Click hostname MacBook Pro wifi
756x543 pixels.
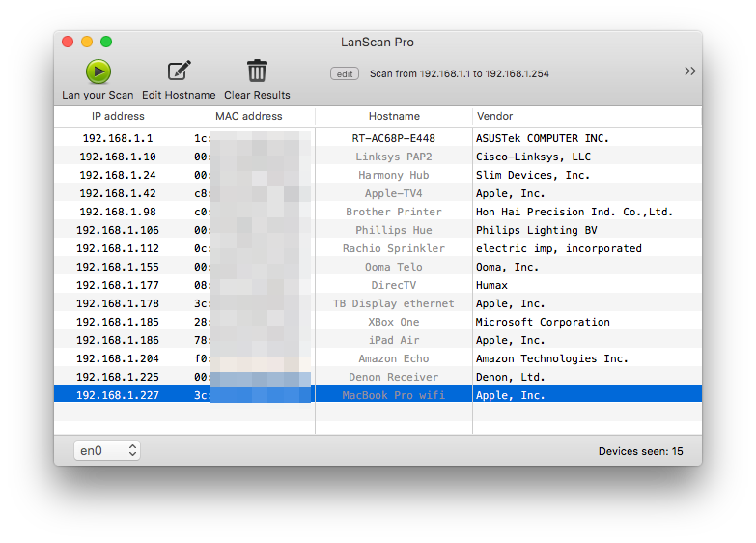(x=393, y=395)
